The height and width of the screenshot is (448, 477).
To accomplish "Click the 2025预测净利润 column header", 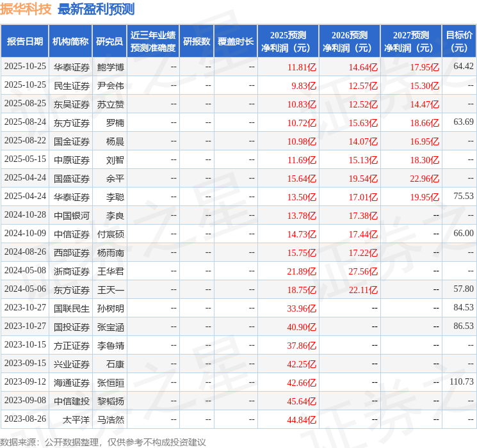I will click(x=287, y=41).
